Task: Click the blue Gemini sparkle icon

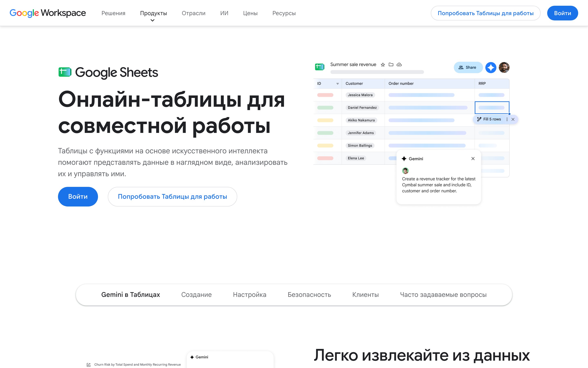Action: tap(491, 67)
